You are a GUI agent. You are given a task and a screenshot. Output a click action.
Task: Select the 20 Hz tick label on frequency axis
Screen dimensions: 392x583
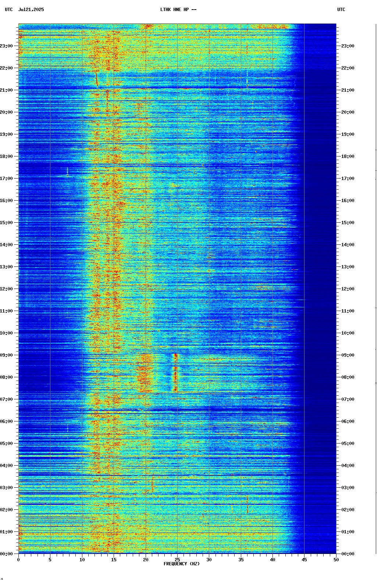(x=146, y=560)
